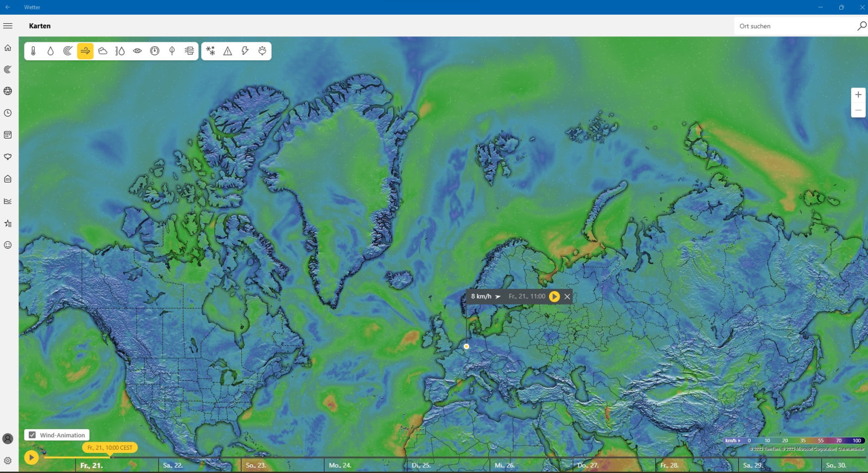Select the visibility eye layer
Viewport: 868px width, 473px height.
tap(137, 51)
